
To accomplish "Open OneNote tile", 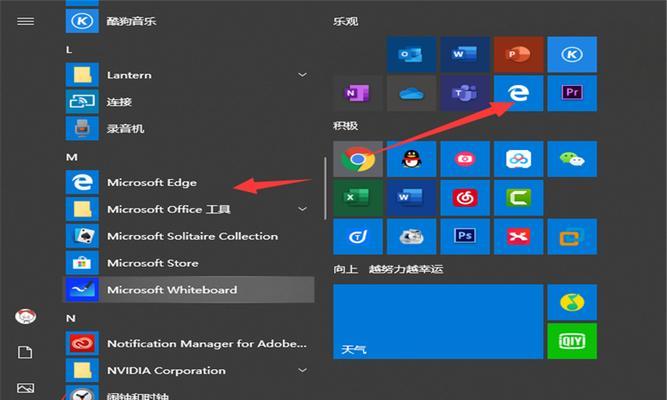I will coord(357,93).
